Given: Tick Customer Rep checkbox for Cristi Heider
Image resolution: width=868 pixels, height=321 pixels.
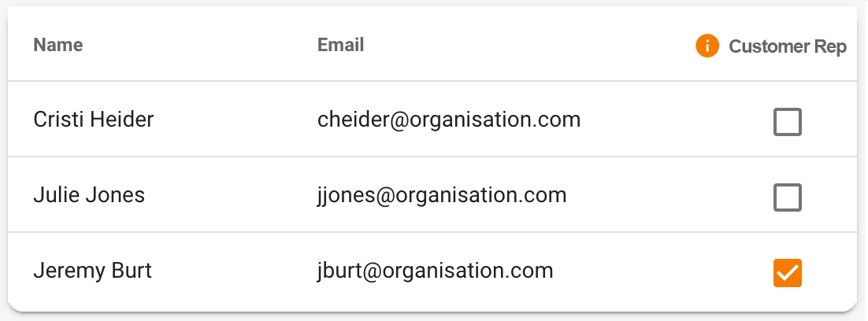Looking at the screenshot, I should coord(787,122).
